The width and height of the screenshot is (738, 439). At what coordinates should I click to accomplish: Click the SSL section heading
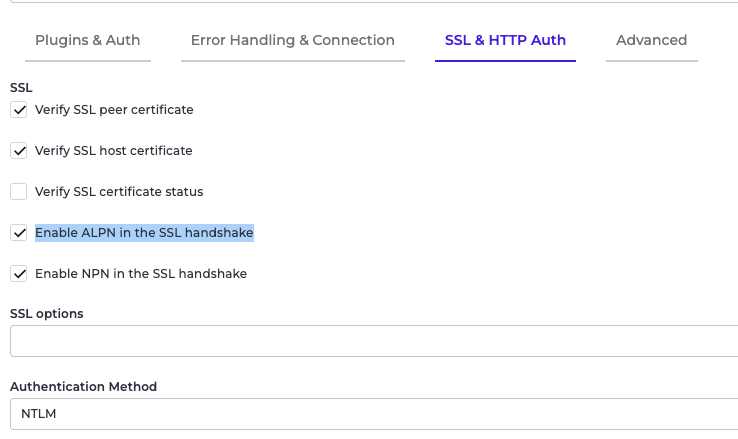pyautogui.click(x=21, y=88)
